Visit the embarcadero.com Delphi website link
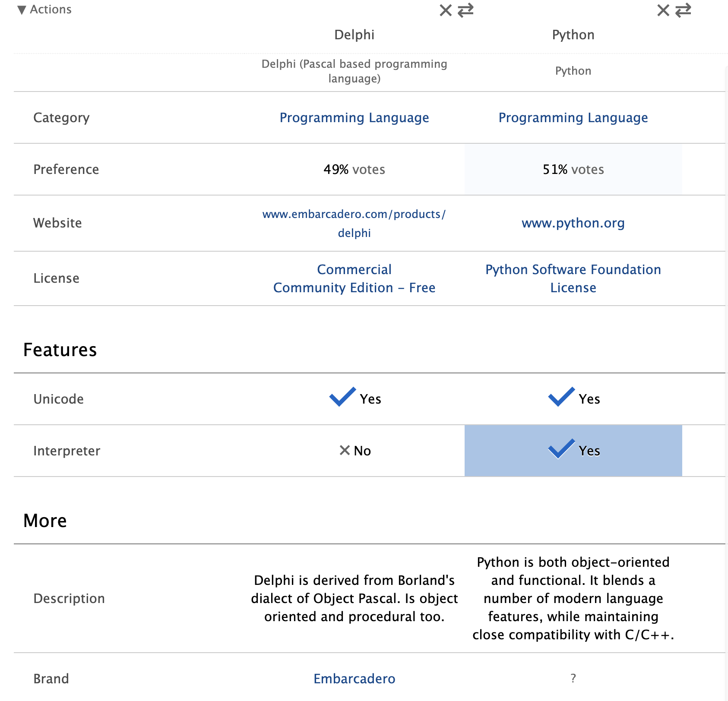 tap(354, 223)
